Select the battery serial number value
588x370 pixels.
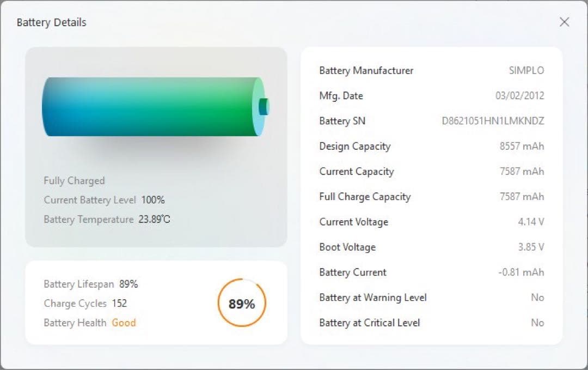tap(493, 121)
